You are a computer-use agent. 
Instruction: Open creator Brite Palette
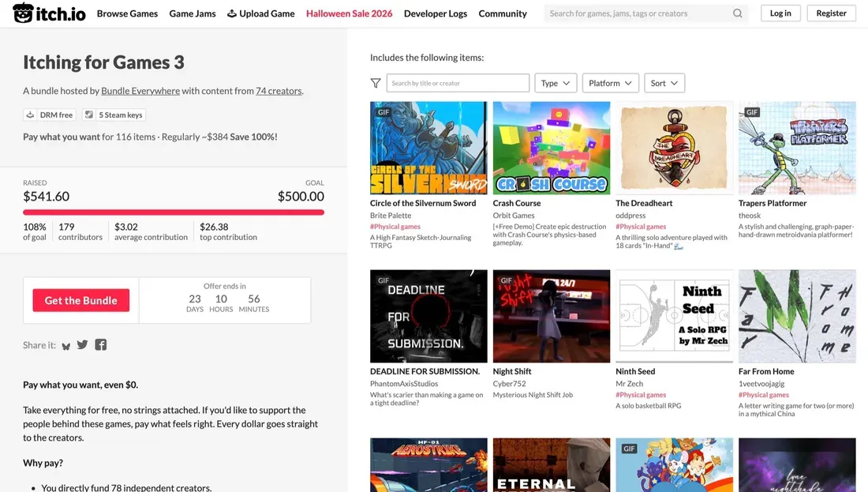click(x=391, y=216)
